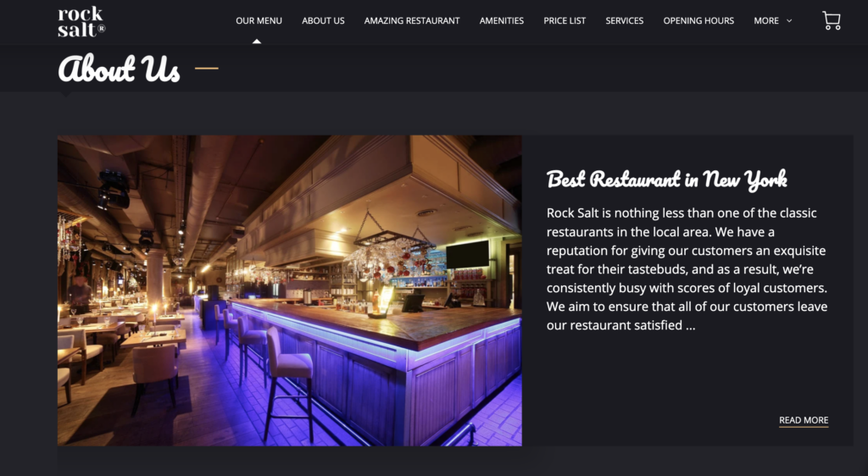Click the About Us page heading

(119, 69)
